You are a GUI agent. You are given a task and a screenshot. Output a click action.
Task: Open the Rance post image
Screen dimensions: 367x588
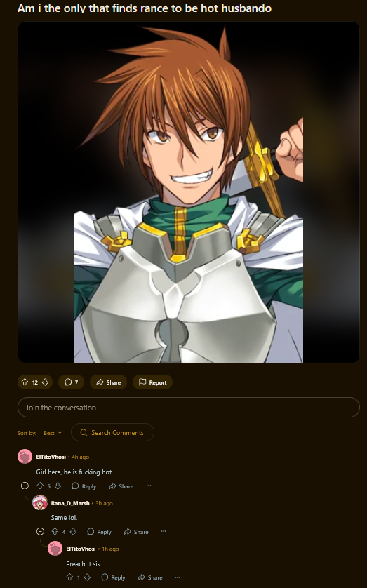click(189, 192)
